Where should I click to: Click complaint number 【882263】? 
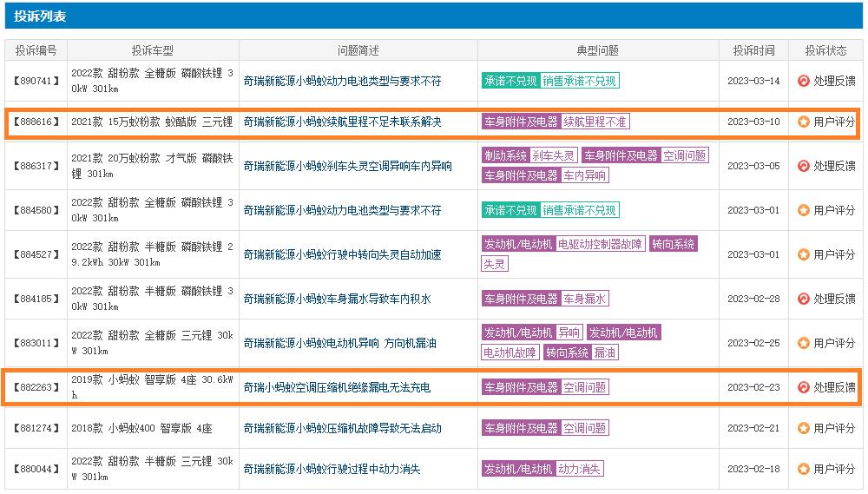(x=36, y=388)
